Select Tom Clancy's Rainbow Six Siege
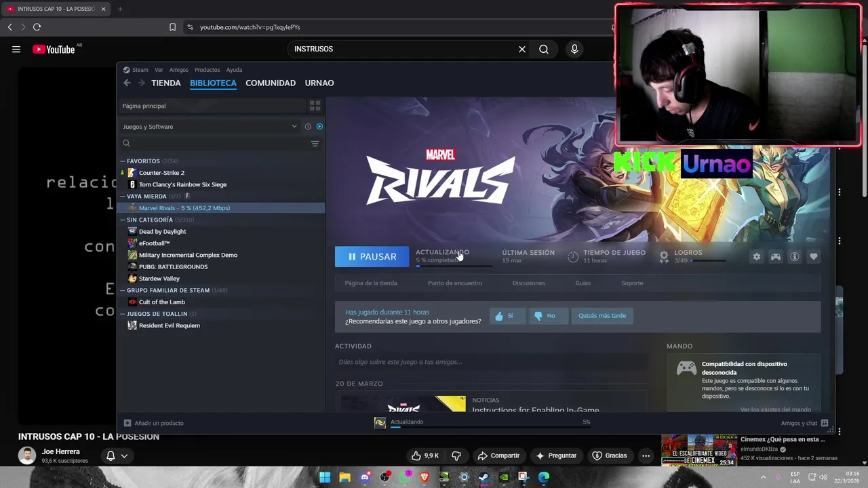This screenshot has height=488, width=868. click(182, 184)
